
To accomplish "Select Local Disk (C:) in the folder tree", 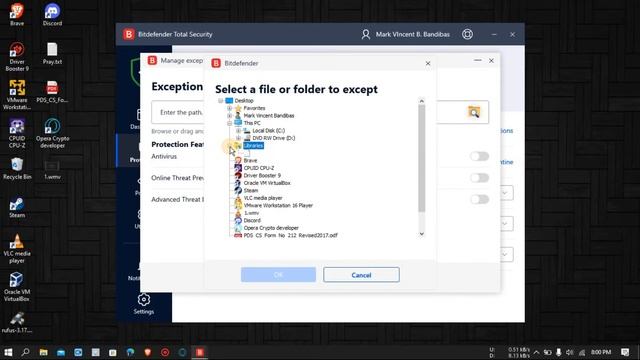I will 268,131.
